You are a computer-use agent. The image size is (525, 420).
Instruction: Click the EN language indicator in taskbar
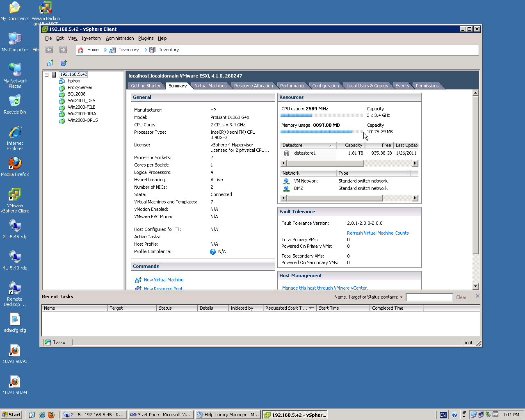click(443, 415)
